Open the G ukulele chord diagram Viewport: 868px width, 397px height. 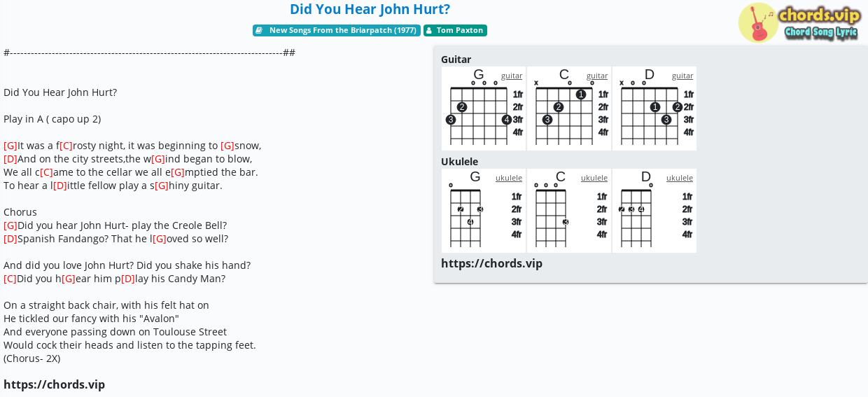(x=484, y=211)
